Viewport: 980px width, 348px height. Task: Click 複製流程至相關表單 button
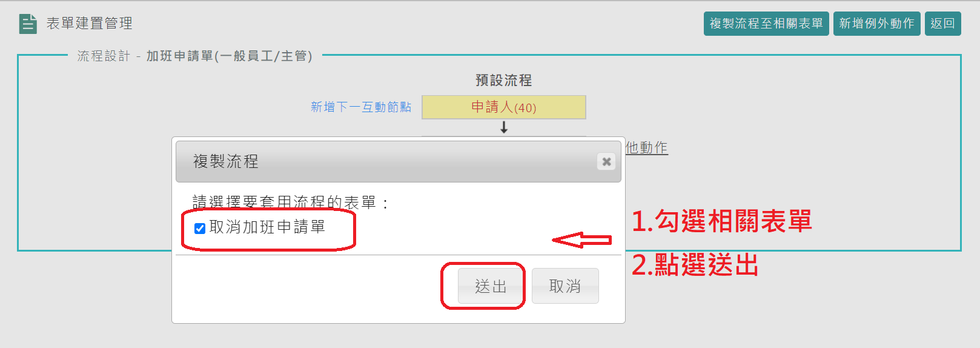(x=766, y=24)
